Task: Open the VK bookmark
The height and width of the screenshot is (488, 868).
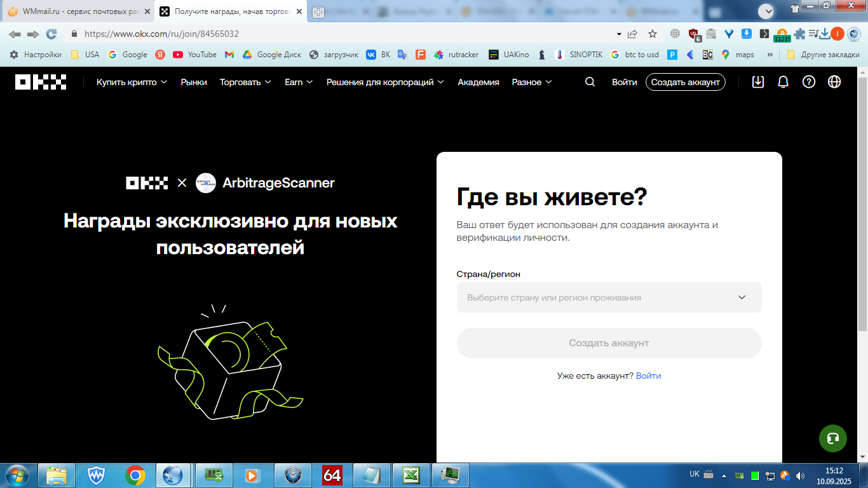Action: click(x=378, y=55)
